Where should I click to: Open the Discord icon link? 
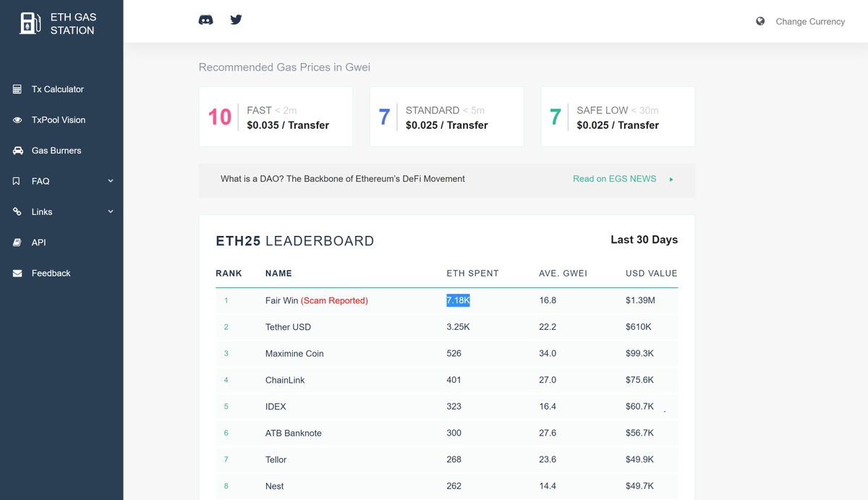[205, 20]
